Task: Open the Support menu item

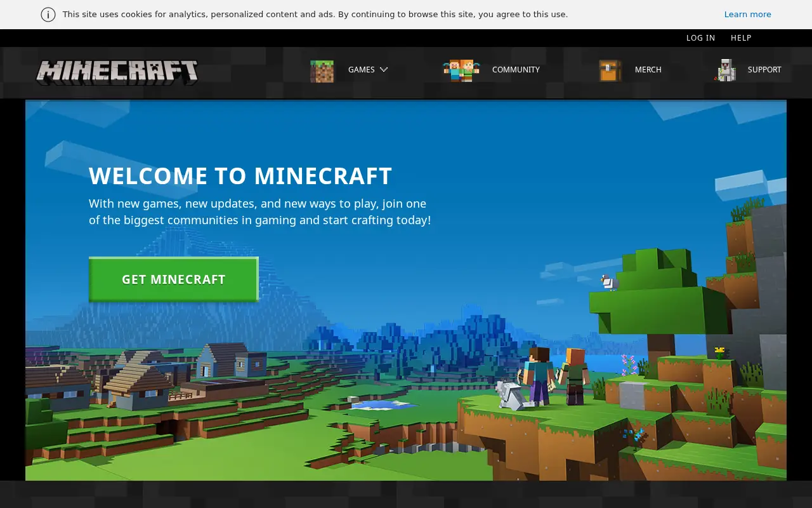Action: point(764,70)
